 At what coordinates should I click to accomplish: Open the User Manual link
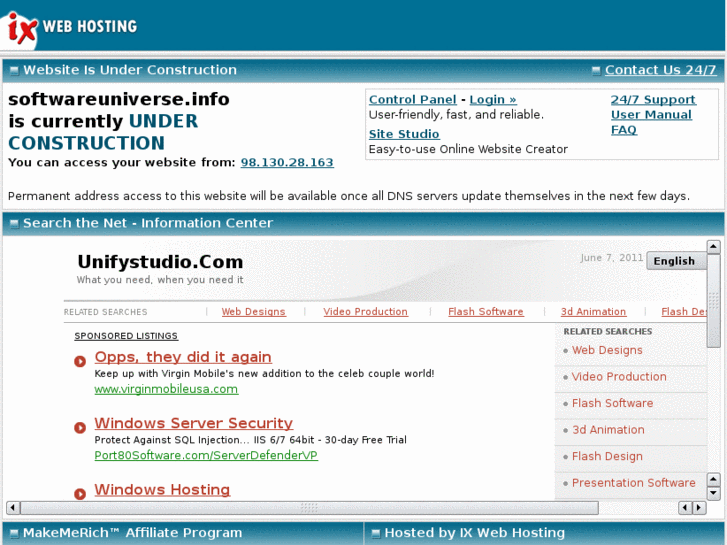point(651,115)
